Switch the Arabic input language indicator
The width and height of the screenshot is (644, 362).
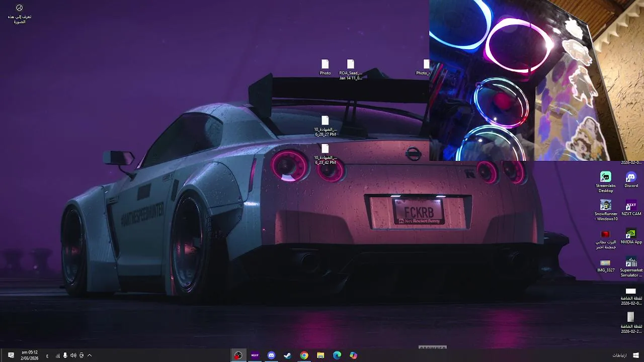coord(47,355)
